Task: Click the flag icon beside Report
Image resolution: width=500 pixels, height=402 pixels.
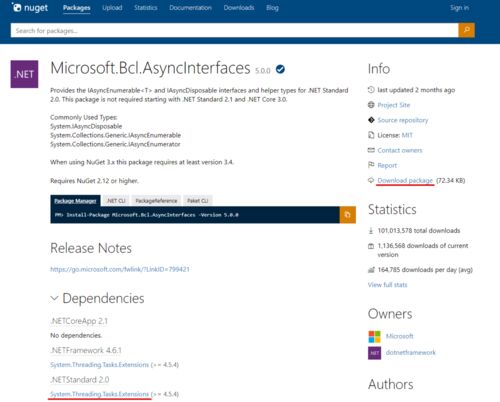Action: tap(371, 165)
